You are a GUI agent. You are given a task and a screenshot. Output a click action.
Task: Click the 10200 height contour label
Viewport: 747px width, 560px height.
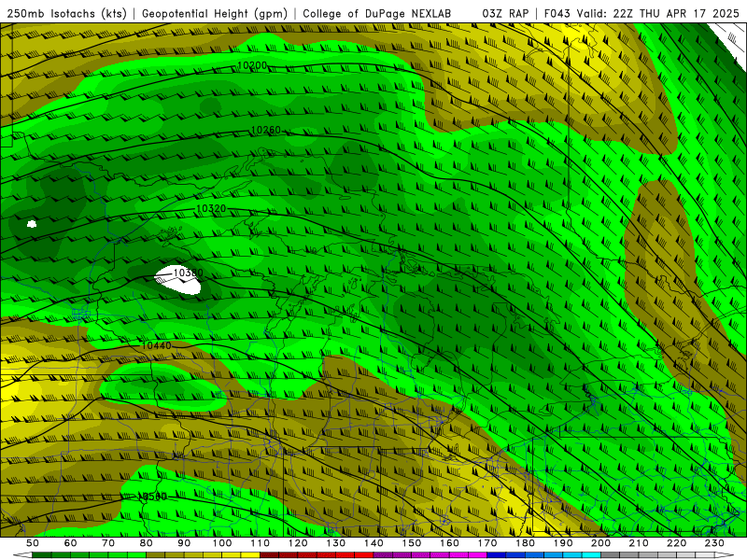tap(252, 65)
